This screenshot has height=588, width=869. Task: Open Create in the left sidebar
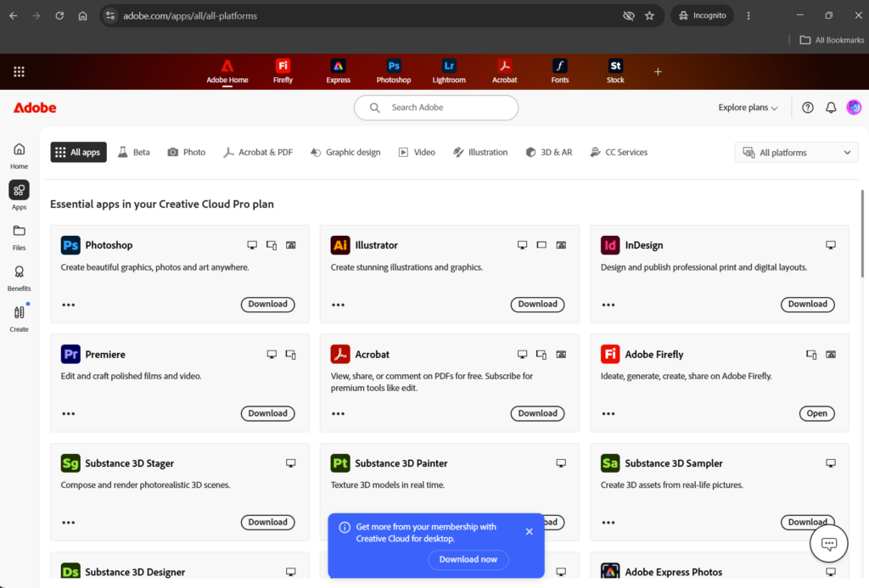19,319
